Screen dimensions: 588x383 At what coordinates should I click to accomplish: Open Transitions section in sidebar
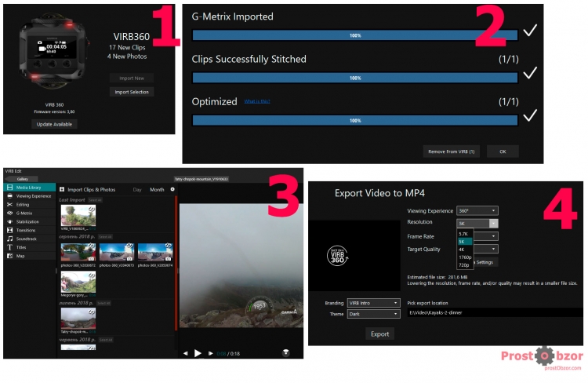coord(29,230)
